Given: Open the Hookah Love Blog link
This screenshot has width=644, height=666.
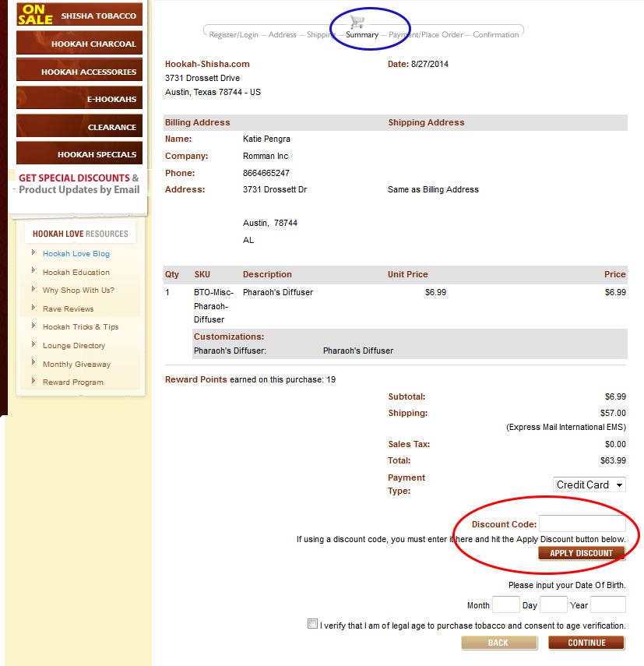Looking at the screenshot, I should [x=76, y=254].
